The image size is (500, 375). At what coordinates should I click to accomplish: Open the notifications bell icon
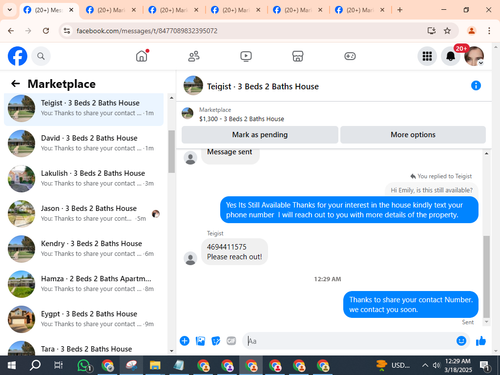(450, 56)
